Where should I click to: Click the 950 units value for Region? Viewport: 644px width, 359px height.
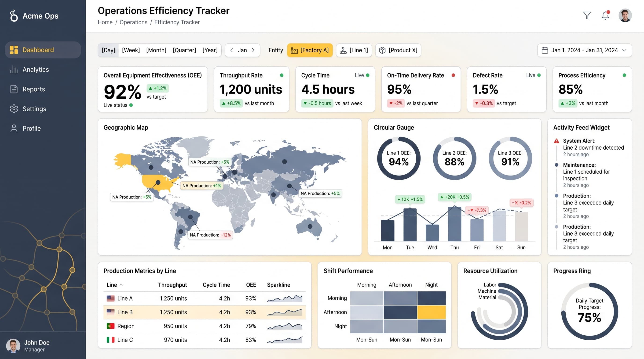pos(175,326)
